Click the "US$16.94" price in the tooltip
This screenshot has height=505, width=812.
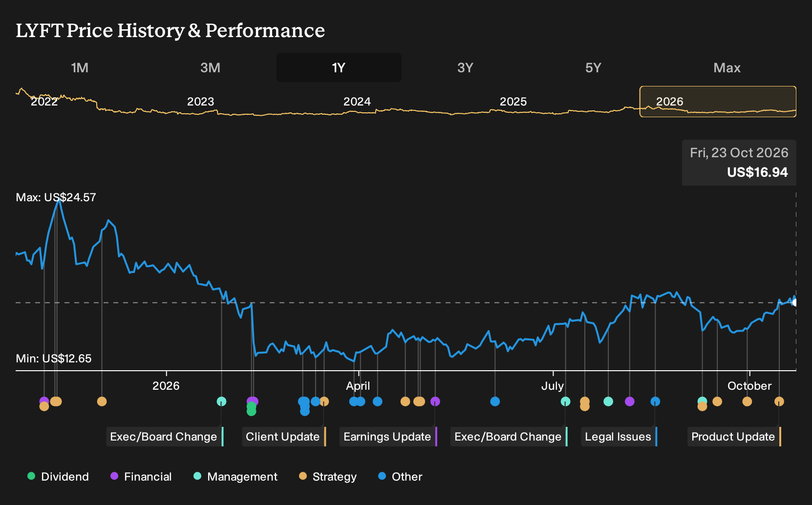(757, 172)
